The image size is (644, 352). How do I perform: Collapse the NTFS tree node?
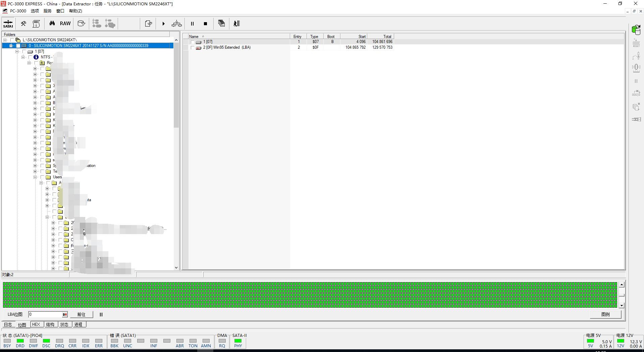(x=23, y=57)
